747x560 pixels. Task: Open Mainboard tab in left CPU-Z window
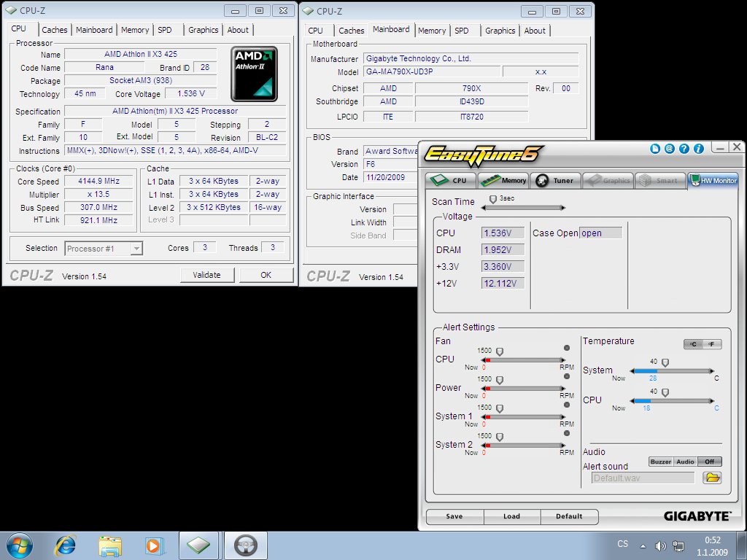94,30
